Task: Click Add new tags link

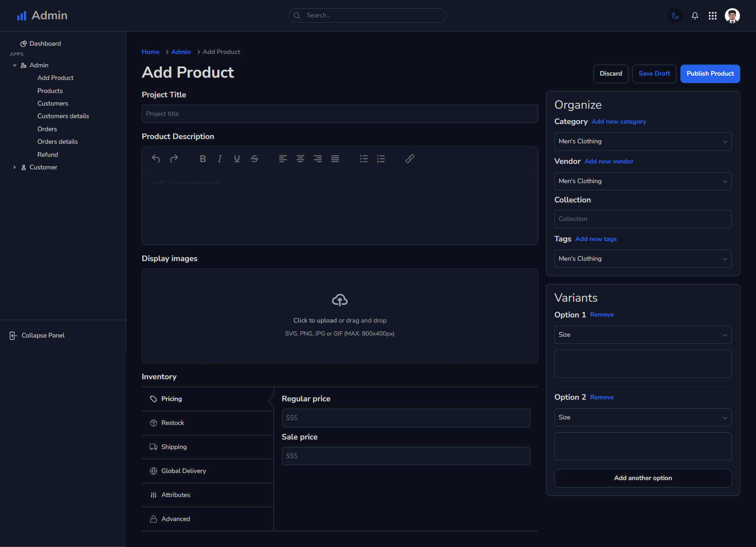Action: click(x=596, y=239)
